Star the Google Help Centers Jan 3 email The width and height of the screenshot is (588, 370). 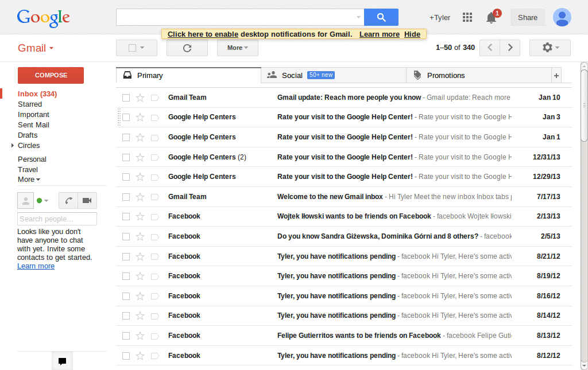[140, 117]
